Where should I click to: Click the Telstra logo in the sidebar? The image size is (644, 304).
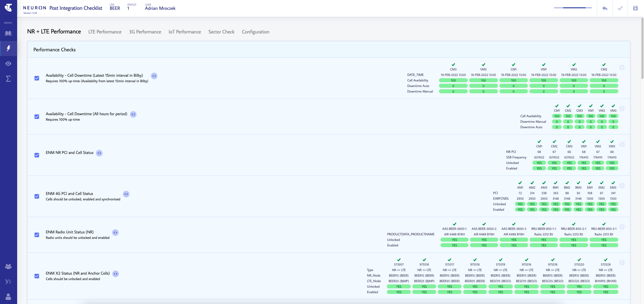pyautogui.click(x=8, y=8)
